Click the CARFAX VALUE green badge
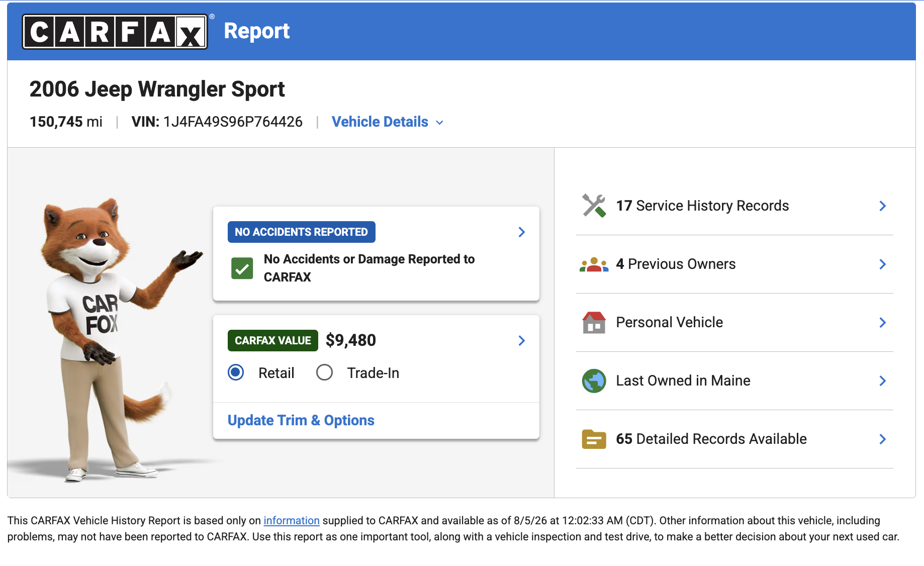The width and height of the screenshot is (924, 566). point(272,340)
